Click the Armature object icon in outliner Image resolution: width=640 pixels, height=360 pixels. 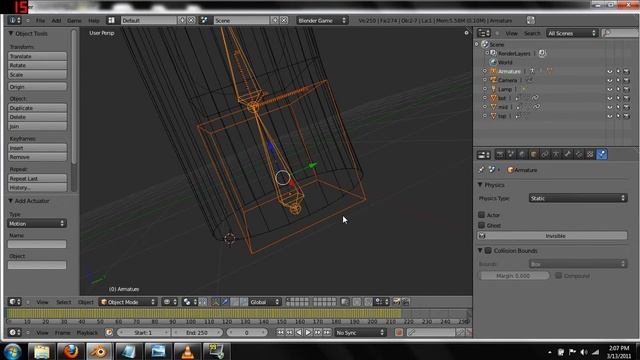click(x=493, y=71)
